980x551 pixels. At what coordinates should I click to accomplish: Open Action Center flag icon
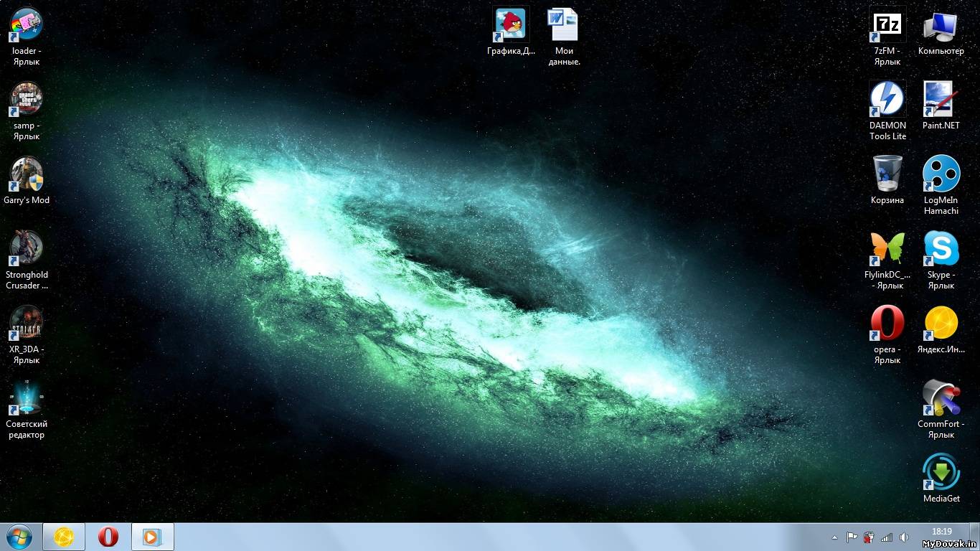point(852,537)
